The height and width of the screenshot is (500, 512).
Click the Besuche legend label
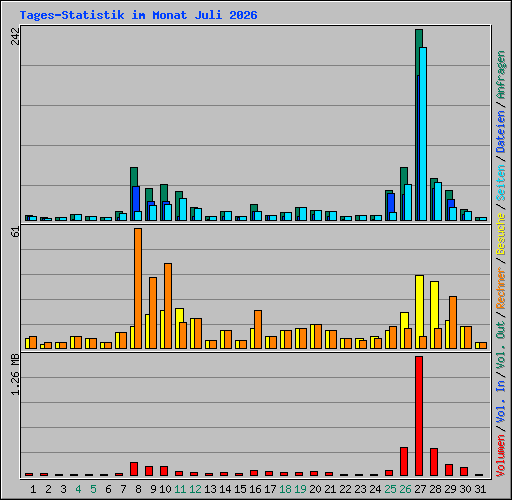(x=501, y=234)
